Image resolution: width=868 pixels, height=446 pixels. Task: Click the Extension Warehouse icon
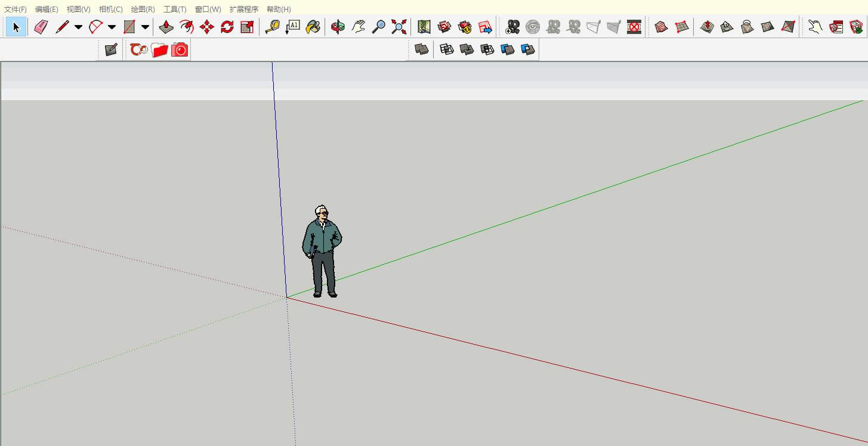point(465,27)
